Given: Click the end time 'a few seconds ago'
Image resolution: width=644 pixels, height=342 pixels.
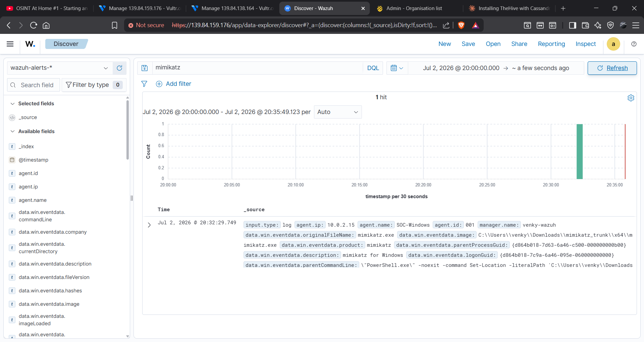Looking at the screenshot, I should 540,68.
